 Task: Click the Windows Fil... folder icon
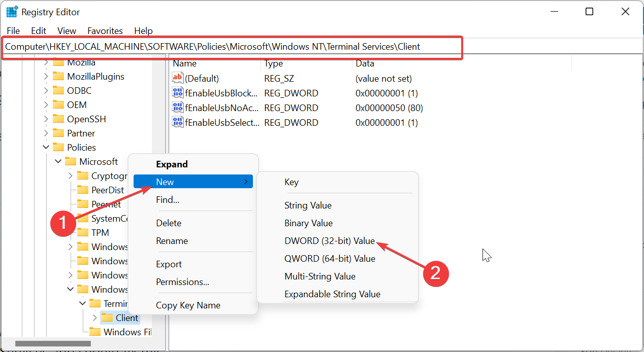coord(95,332)
